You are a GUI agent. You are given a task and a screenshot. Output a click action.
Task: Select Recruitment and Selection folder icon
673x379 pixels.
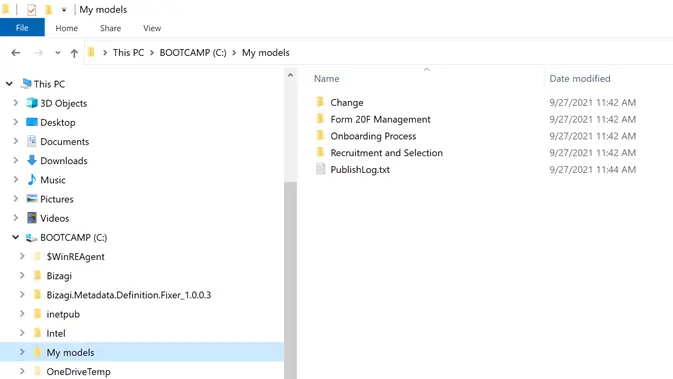320,152
